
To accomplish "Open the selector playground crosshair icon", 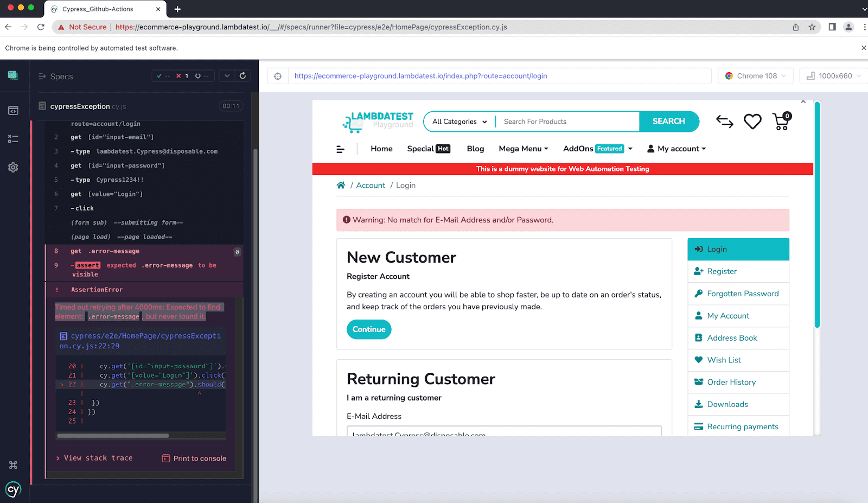I will [278, 76].
